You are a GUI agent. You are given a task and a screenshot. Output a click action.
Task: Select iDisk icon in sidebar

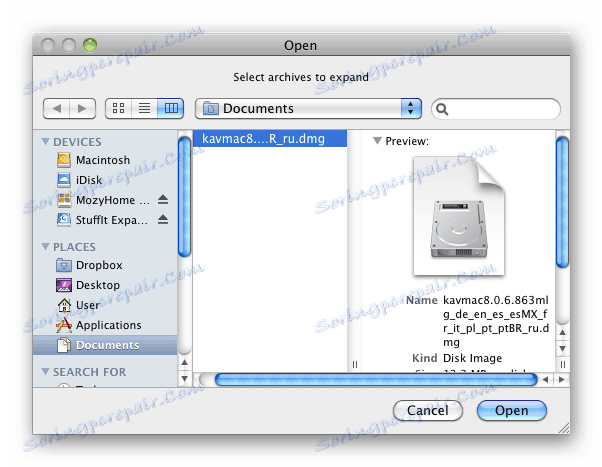pos(64,180)
